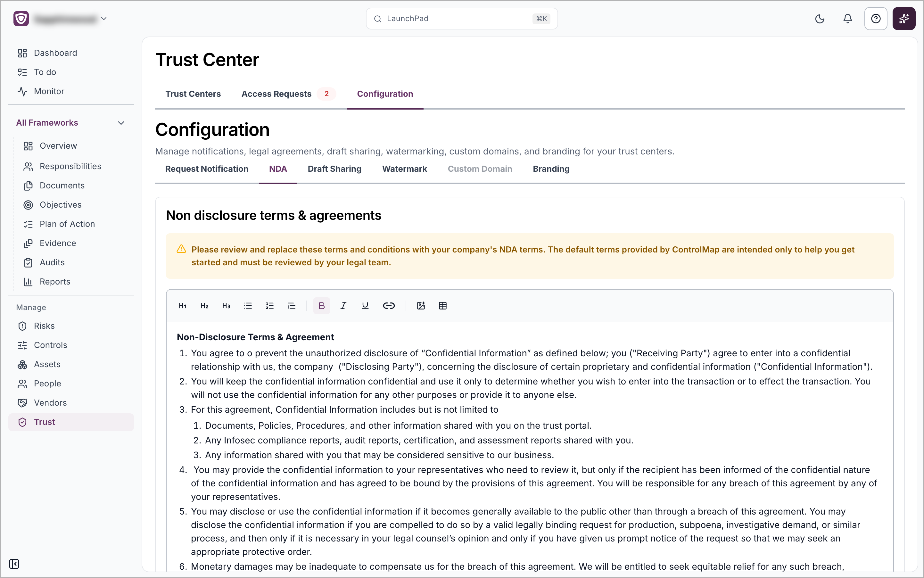This screenshot has width=924, height=578.
Task: Open Vendors under Manage
Action: pos(71,402)
